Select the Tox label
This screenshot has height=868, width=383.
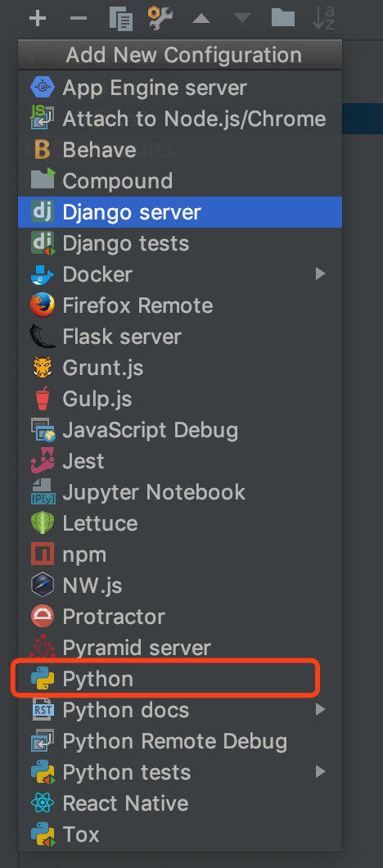(81, 834)
